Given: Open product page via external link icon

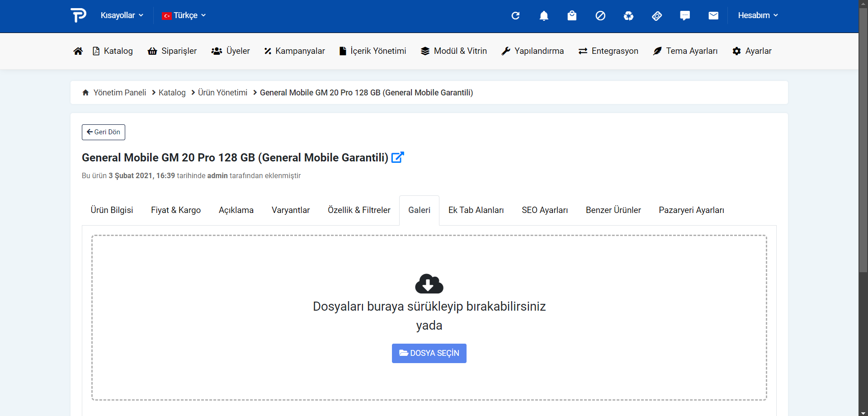Looking at the screenshot, I should 397,157.
